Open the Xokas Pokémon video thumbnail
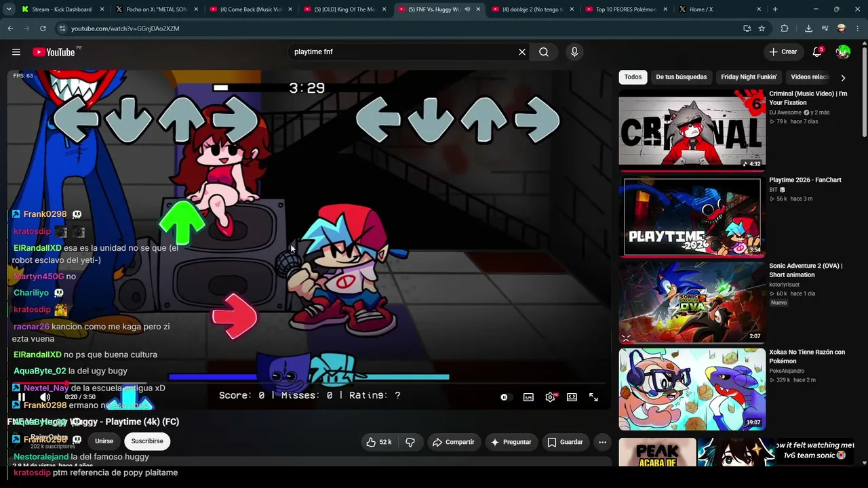The width and height of the screenshot is (868, 488). (692, 389)
